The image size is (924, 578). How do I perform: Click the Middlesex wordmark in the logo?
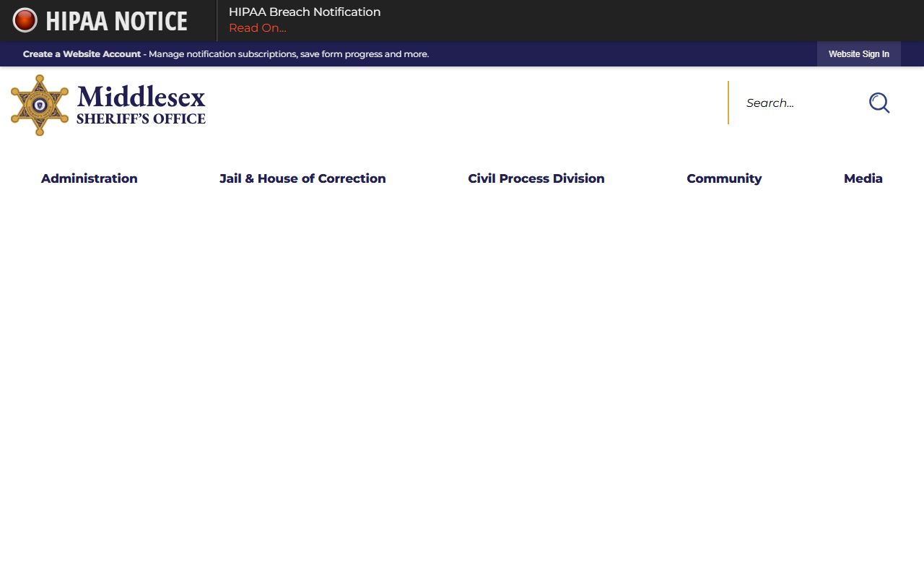(141, 97)
